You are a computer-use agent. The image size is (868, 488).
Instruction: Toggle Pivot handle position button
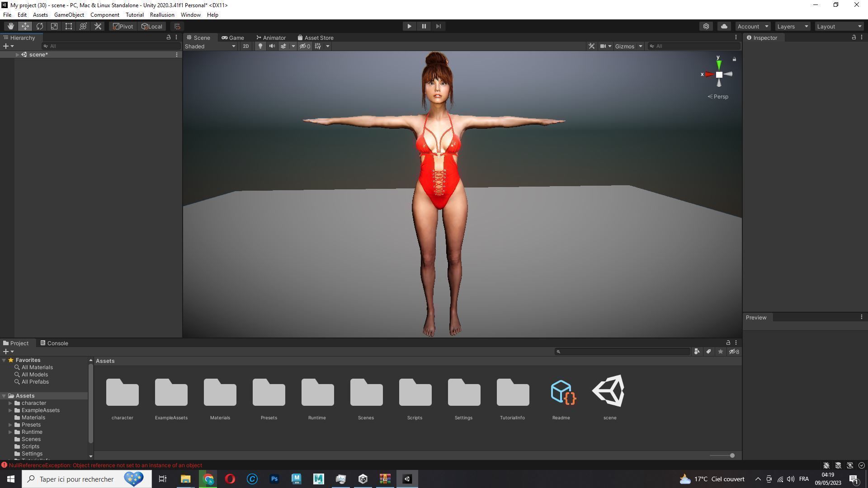coord(123,26)
